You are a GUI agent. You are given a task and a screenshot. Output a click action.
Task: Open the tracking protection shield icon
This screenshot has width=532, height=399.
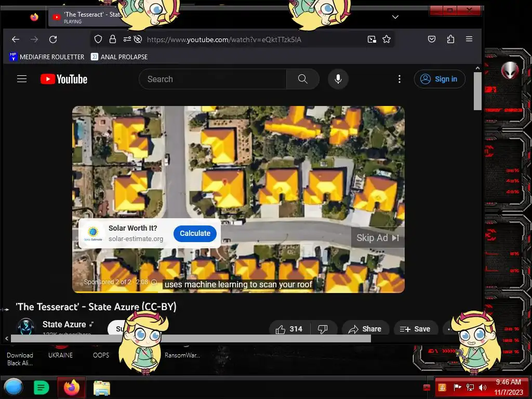(98, 39)
